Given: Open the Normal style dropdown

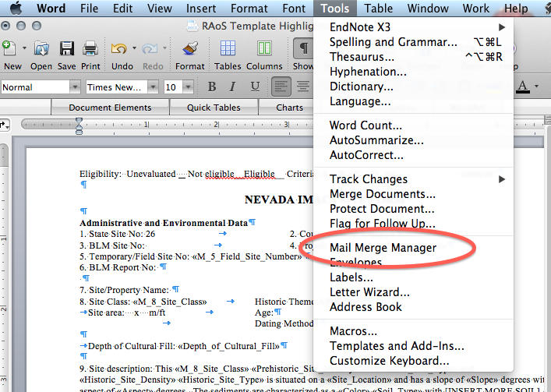Looking at the screenshot, I should [x=75, y=87].
